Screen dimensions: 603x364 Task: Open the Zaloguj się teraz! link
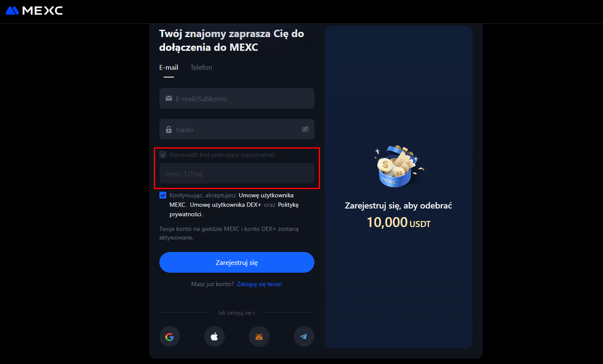click(x=259, y=284)
